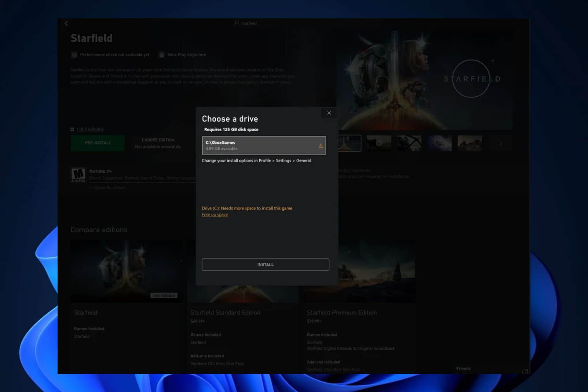Open the Starfield Premium Edition title

[342, 313]
